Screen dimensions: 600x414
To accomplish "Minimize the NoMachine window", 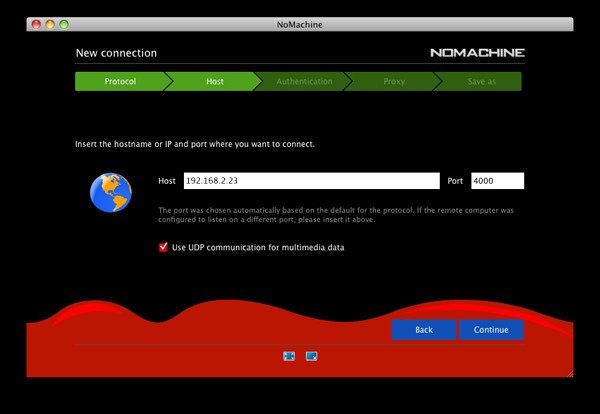I will click(50, 24).
